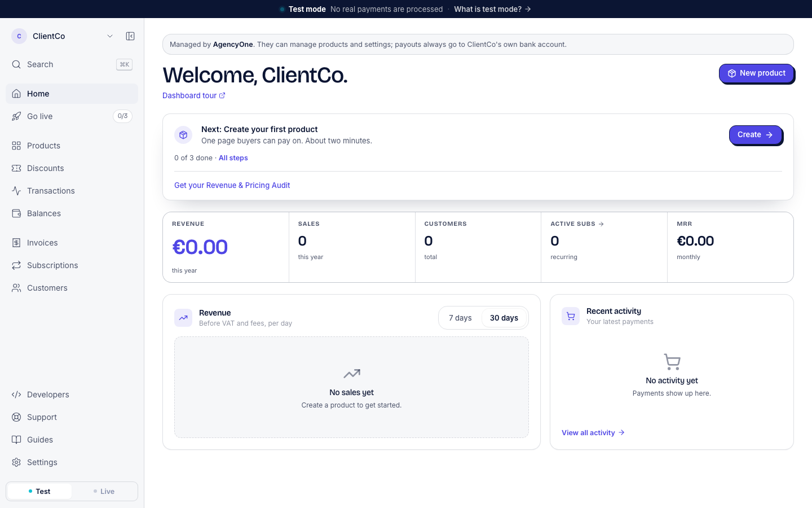Show revenue chart for 7 days
This screenshot has height=508, width=812.
[460, 318]
